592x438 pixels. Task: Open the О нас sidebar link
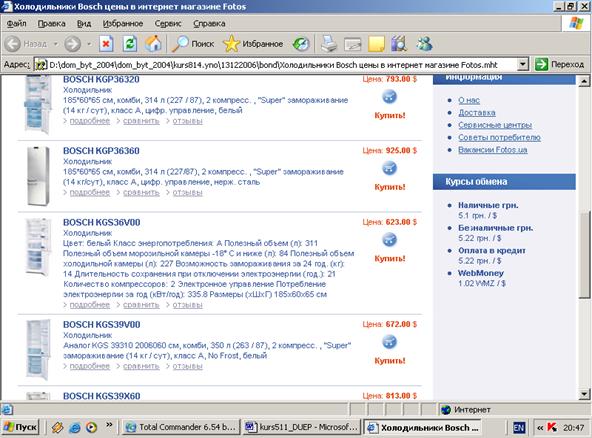469,100
